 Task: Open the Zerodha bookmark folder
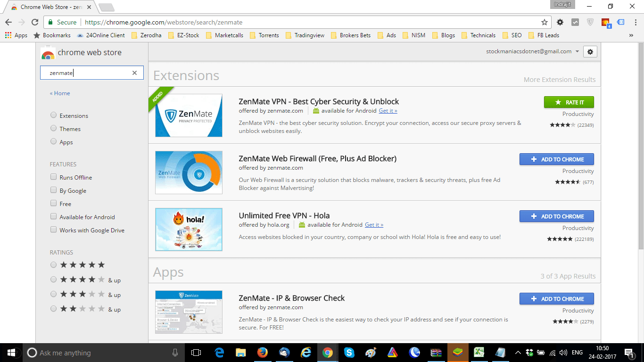click(x=147, y=35)
